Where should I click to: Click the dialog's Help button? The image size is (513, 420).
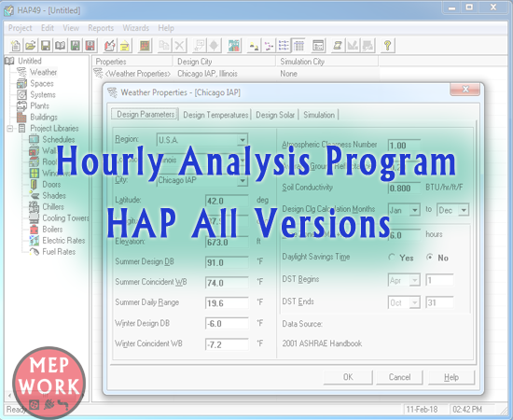point(451,377)
